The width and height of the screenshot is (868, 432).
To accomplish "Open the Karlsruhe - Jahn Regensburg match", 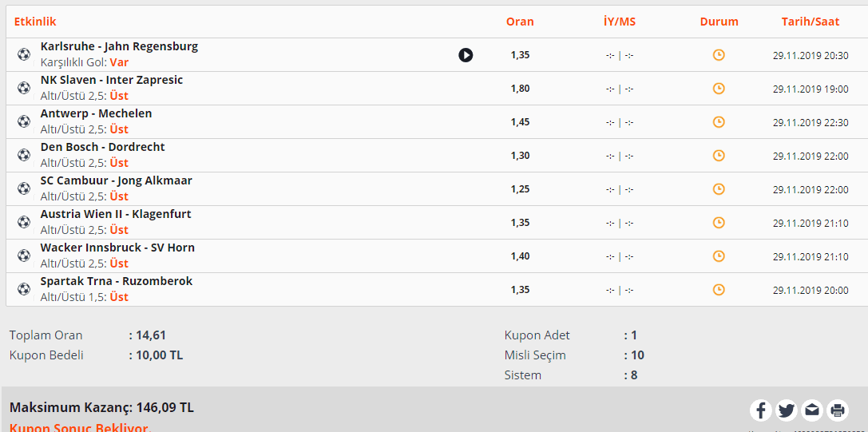I will [x=119, y=46].
